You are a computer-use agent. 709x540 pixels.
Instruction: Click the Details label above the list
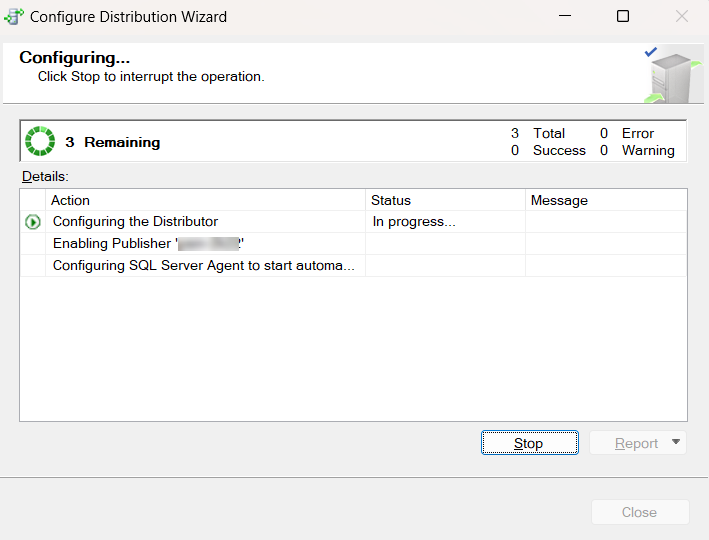point(45,176)
